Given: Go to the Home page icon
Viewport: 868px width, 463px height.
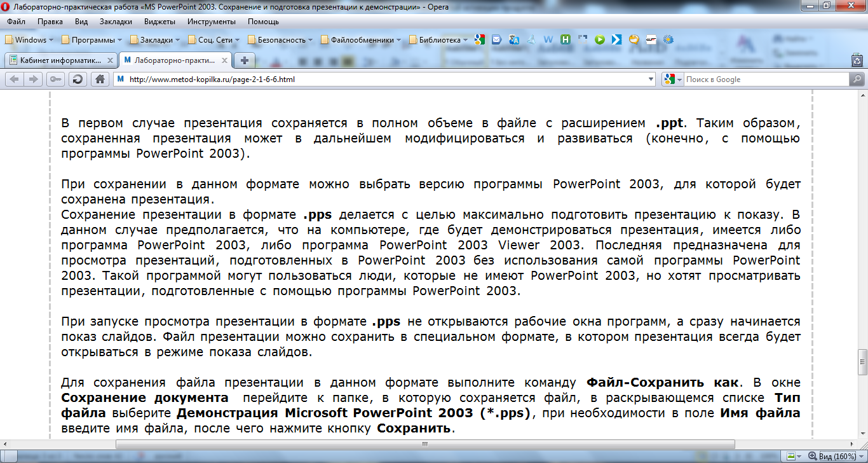Looking at the screenshot, I should click(99, 79).
